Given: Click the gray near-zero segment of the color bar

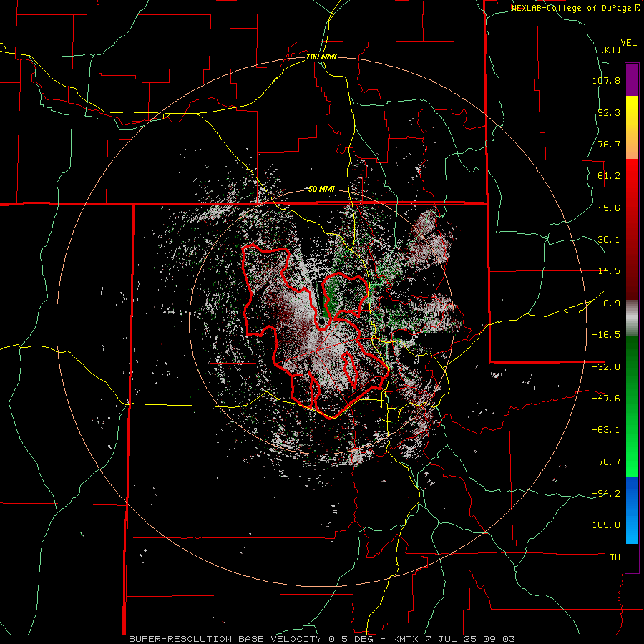Looking at the screenshot, I should pyautogui.click(x=632, y=318).
